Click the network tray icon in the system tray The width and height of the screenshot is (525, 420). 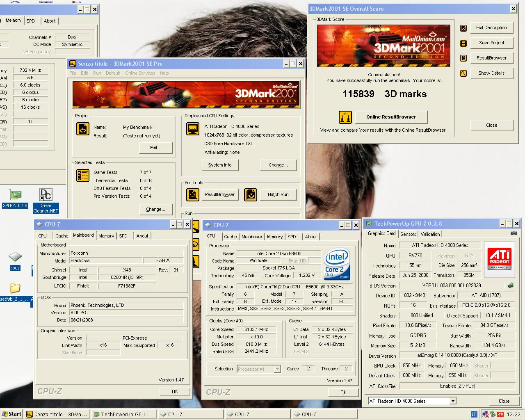tap(486, 414)
